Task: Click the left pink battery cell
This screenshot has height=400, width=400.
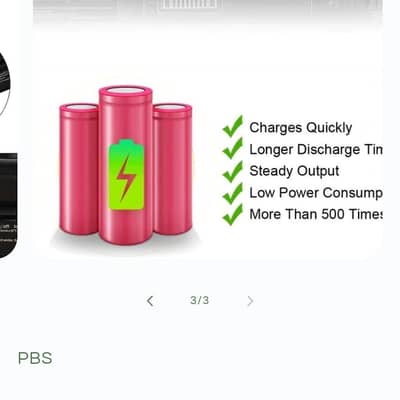Action: (79, 169)
